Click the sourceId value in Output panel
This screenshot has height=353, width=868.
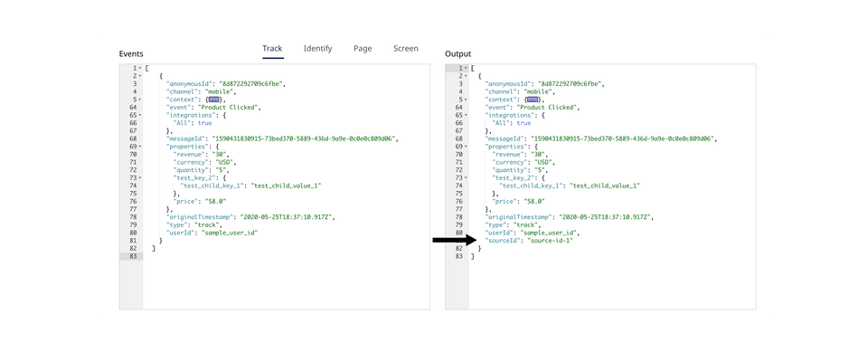(551, 241)
